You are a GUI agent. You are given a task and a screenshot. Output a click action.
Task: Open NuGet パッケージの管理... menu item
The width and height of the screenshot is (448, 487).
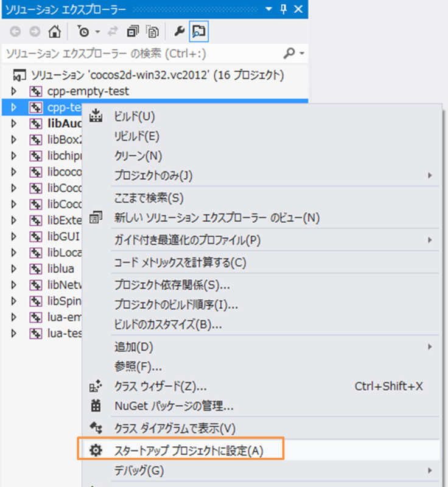point(261,406)
